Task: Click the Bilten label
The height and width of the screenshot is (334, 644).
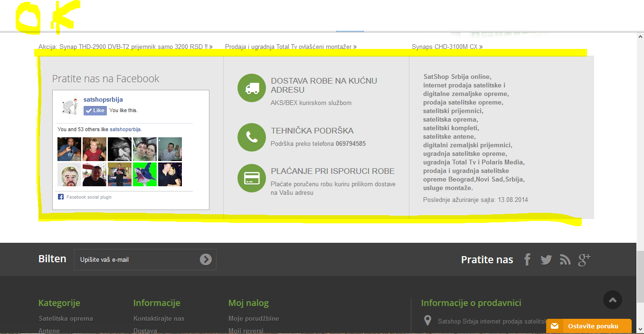Action: (x=52, y=259)
